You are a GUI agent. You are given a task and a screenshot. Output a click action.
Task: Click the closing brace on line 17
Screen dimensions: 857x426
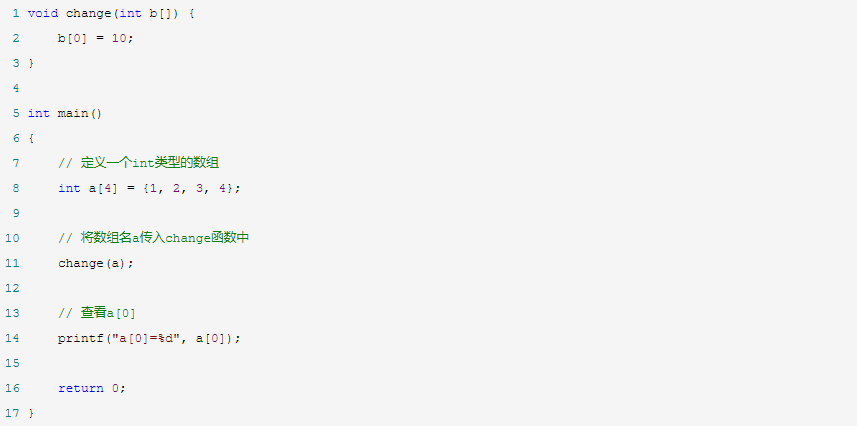coord(31,413)
